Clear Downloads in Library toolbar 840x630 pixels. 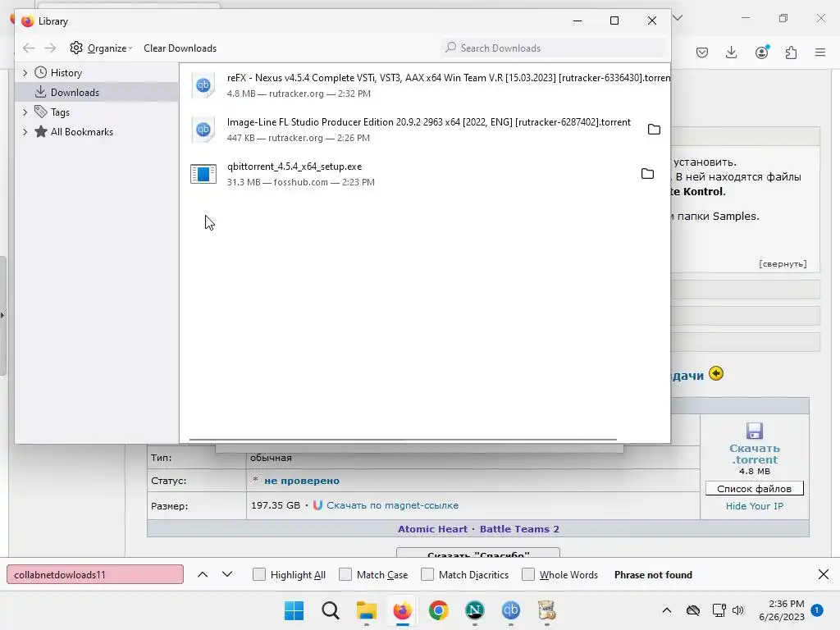[180, 48]
